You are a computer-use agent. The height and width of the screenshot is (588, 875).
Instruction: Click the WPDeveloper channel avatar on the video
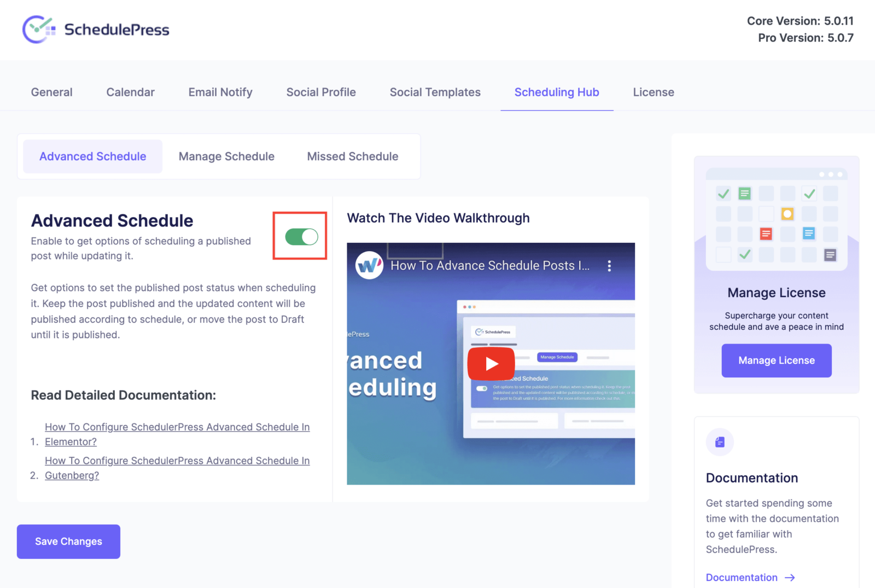[x=369, y=265]
